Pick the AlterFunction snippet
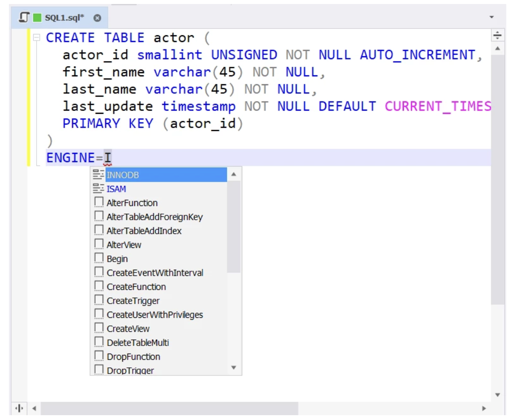514x420 pixels. (159, 203)
